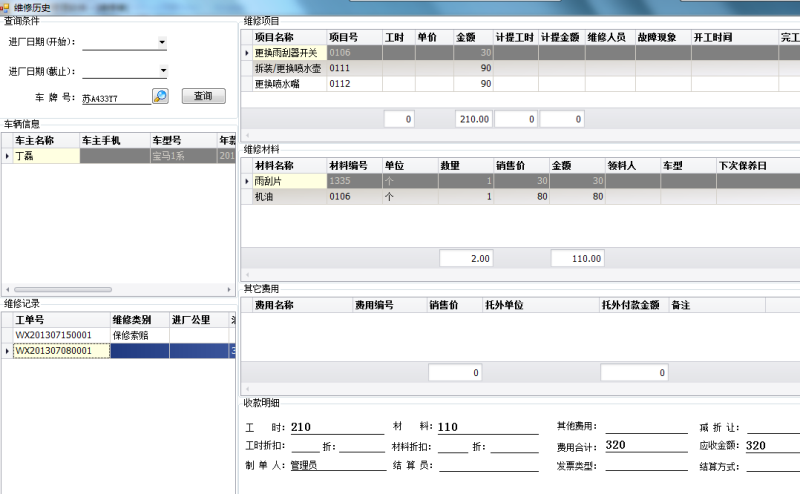This screenshot has width=800, height=494.
Task: Click the 维修历史 window icon
Action: 5,7
